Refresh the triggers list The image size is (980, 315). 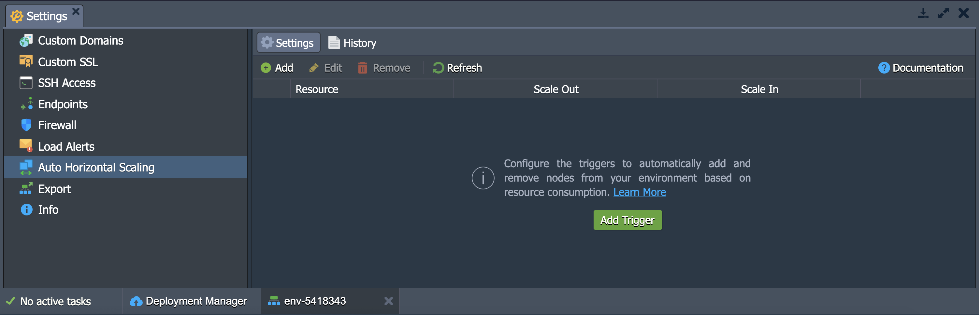[457, 68]
